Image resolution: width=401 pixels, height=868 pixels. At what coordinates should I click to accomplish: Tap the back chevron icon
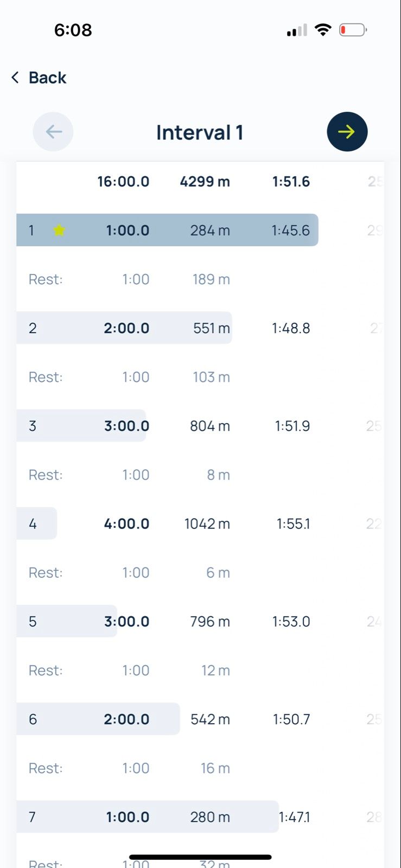[15, 78]
